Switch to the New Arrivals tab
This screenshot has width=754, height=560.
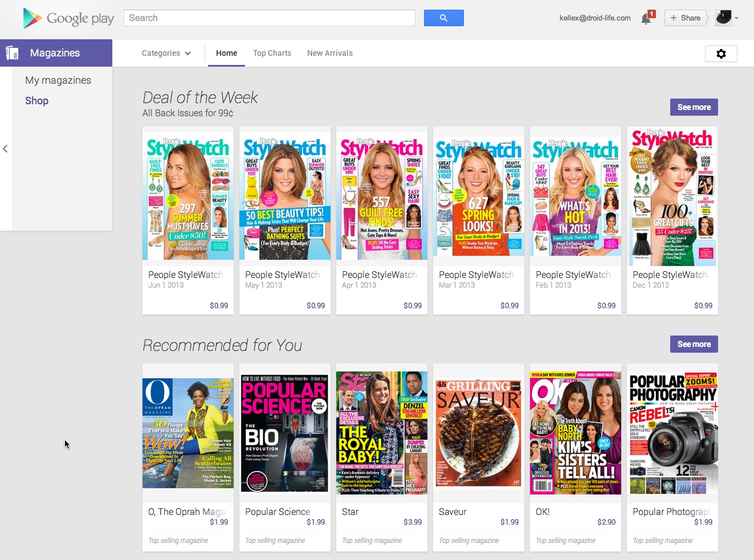329,53
